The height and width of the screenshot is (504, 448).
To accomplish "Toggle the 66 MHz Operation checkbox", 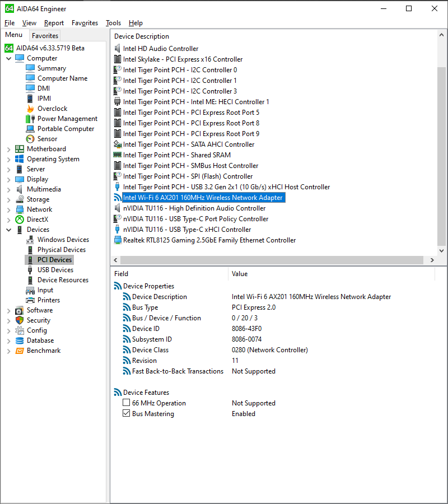I will click(127, 403).
